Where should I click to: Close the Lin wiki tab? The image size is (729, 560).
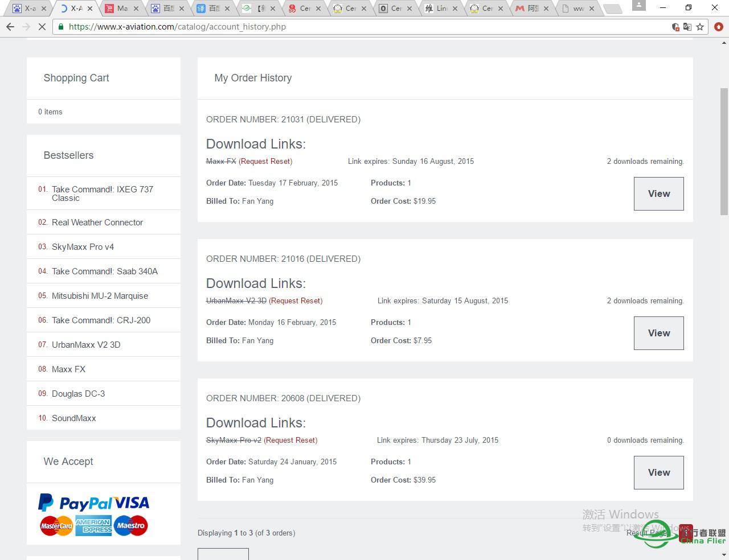point(454,9)
